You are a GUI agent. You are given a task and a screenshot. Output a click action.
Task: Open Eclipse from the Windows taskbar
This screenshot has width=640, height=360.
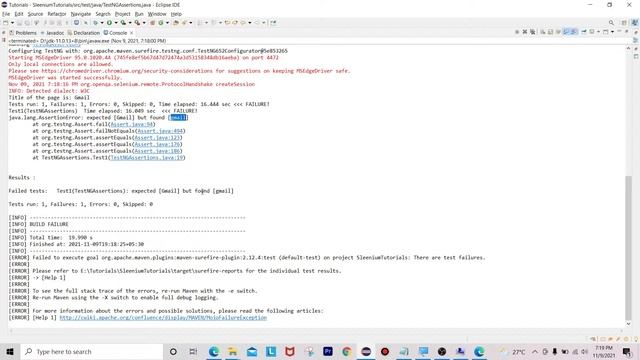tap(366, 351)
